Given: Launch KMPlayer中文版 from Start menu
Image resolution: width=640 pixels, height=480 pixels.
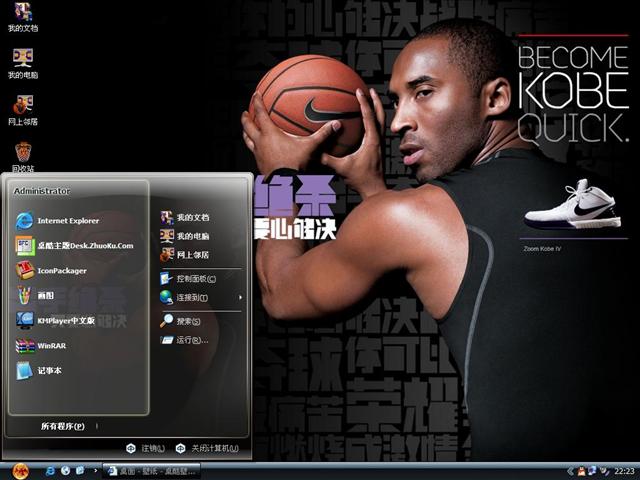Looking at the screenshot, I should point(55,320).
